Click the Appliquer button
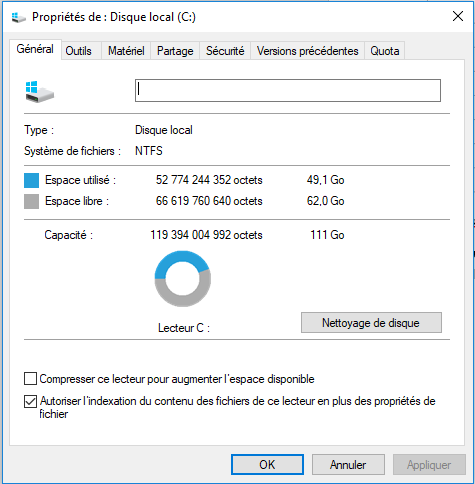Image resolution: width=475 pixels, height=484 pixels. (x=429, y=465)
